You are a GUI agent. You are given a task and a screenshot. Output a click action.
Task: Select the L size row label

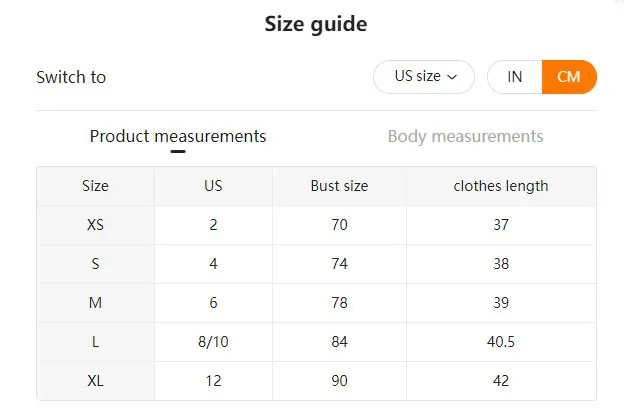pyautogui.click(x=96, y=342)
